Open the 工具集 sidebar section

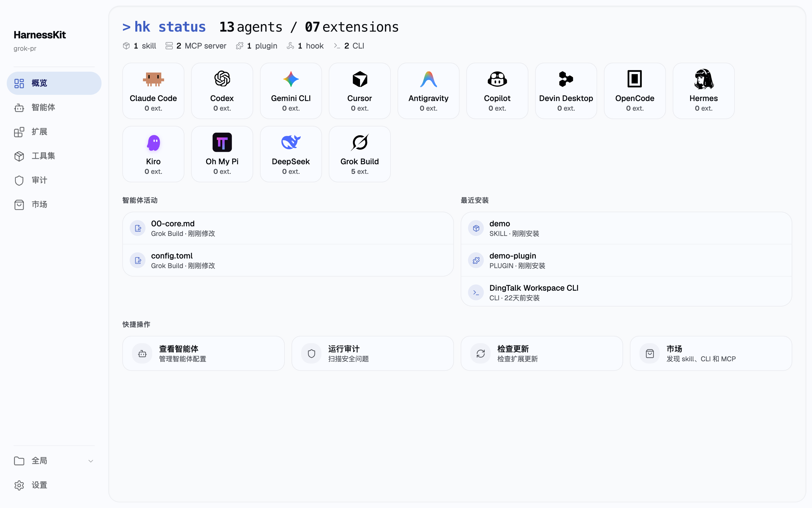click(x=54, y=156)
